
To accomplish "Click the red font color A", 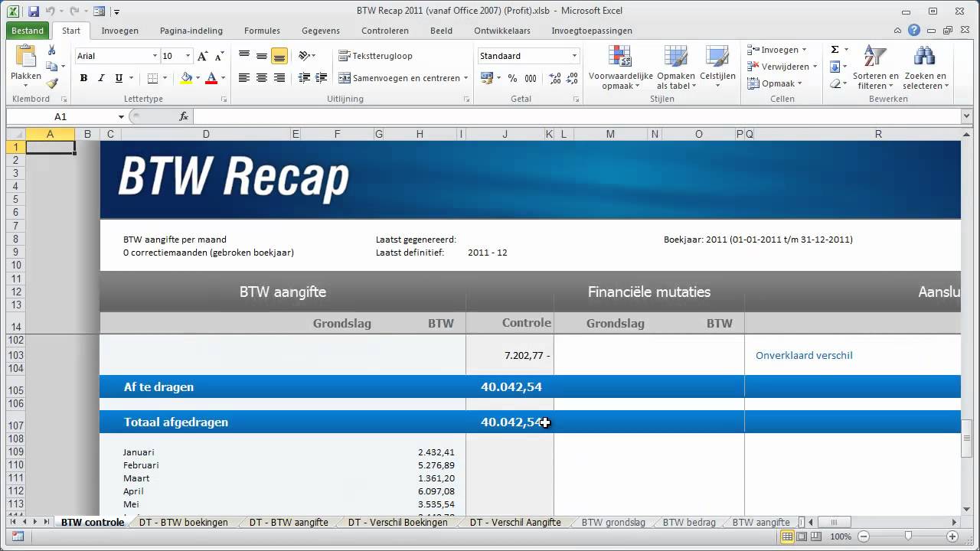I will 212,78.
